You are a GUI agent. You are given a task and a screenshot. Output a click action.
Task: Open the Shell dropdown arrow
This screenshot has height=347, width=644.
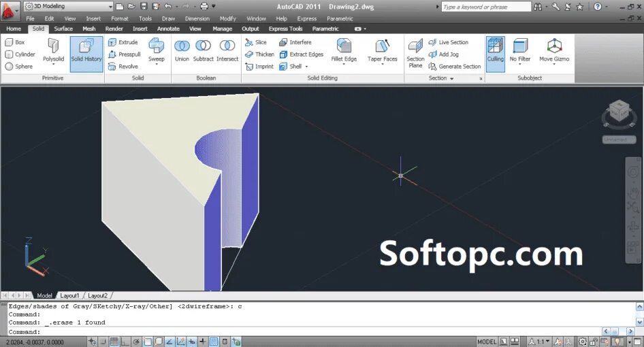coord(307,67)
